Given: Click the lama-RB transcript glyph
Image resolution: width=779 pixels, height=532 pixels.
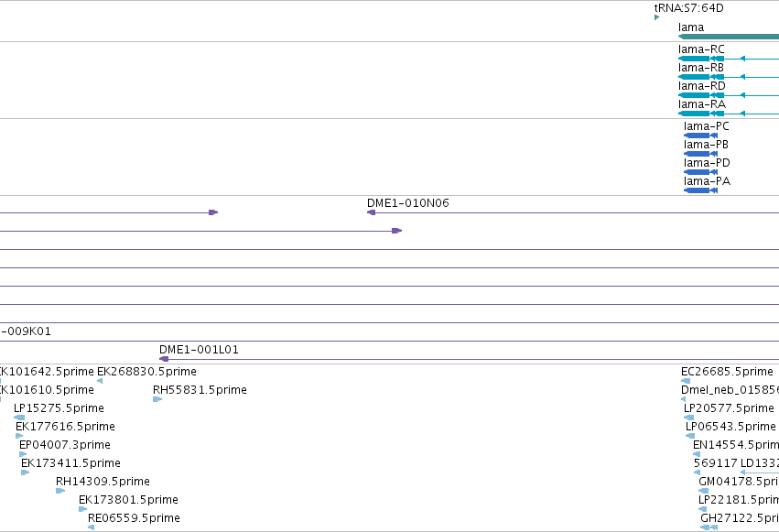Looking at the screenshot, I should tap(729, 77).
